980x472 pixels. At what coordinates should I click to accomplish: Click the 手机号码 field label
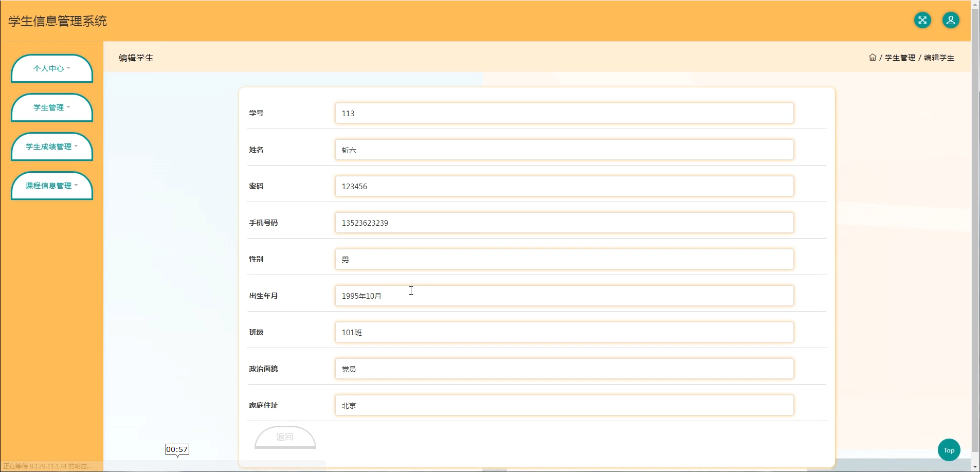point(263,223)
